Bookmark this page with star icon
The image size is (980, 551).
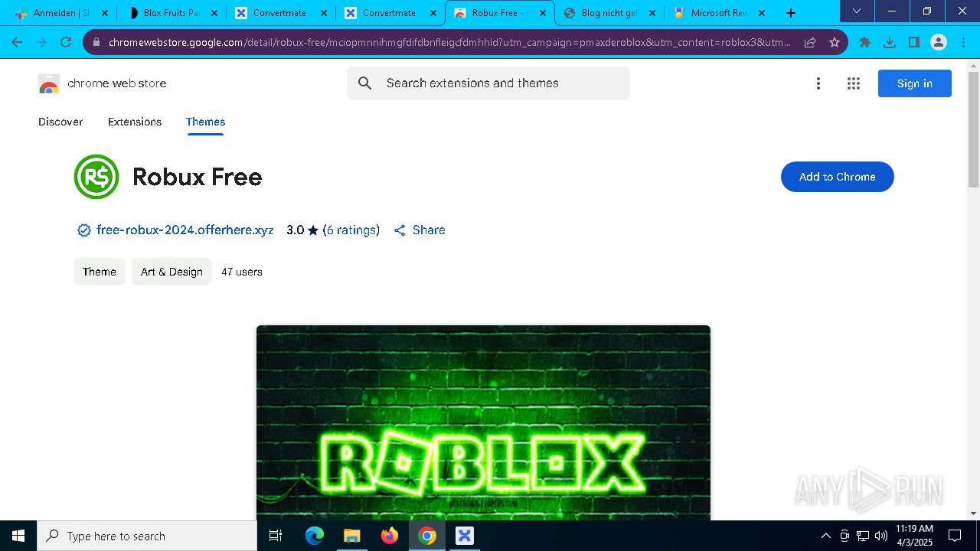point(835,42)
